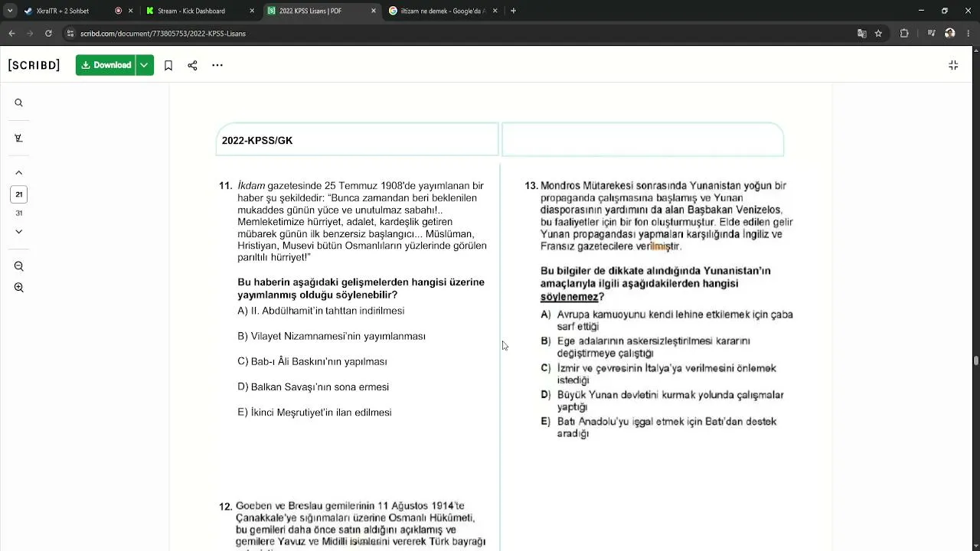Click the page number field showing 21

point(19,194)
